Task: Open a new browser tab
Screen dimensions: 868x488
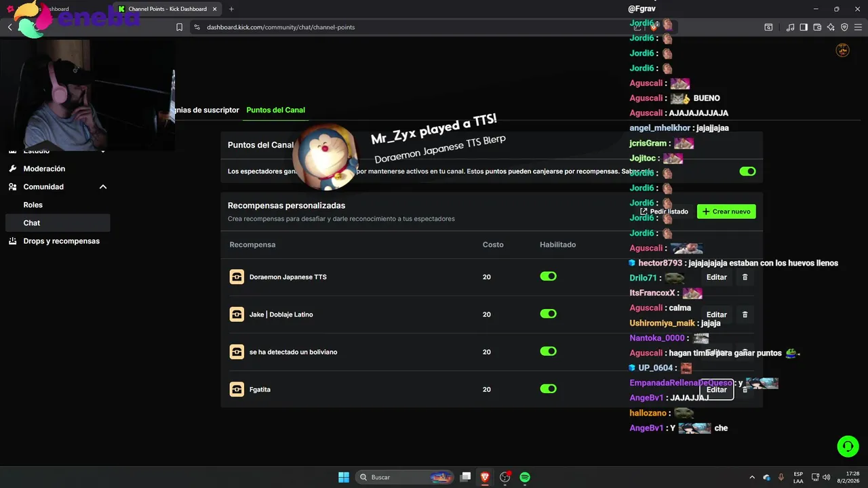Action: click(x=231, y=9)
